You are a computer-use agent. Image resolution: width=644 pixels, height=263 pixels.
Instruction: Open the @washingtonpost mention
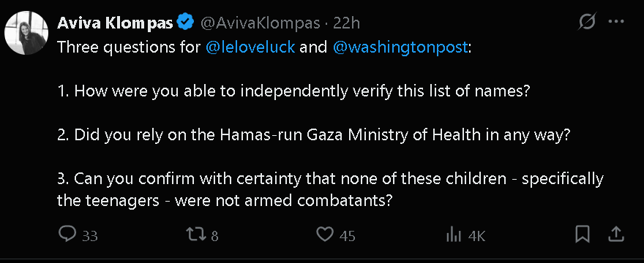coord(400,47)
